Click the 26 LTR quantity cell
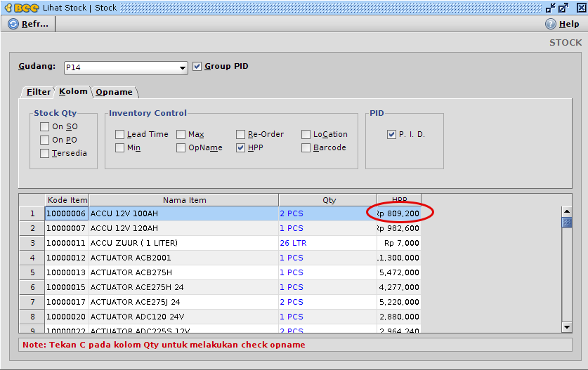 [328, 243]
